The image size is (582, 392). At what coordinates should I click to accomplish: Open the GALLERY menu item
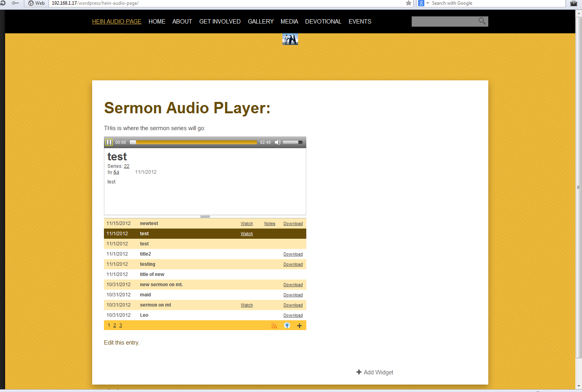point(260,22)
